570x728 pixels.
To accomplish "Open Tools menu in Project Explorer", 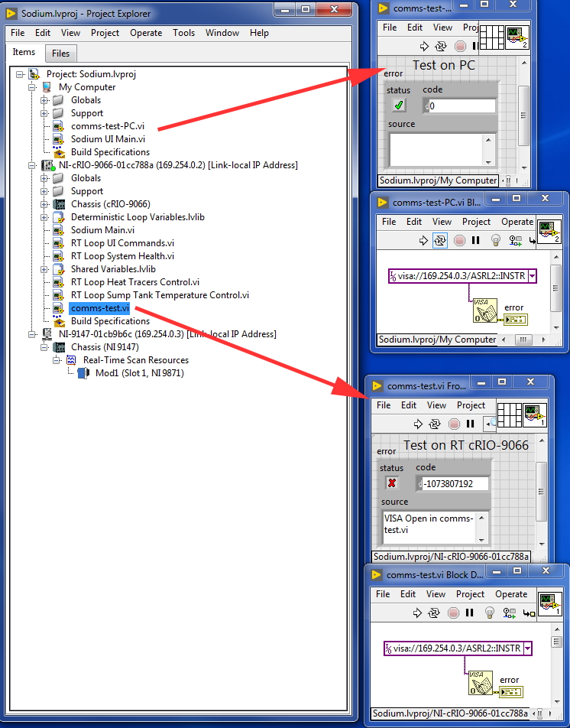I will click(183, 33).
